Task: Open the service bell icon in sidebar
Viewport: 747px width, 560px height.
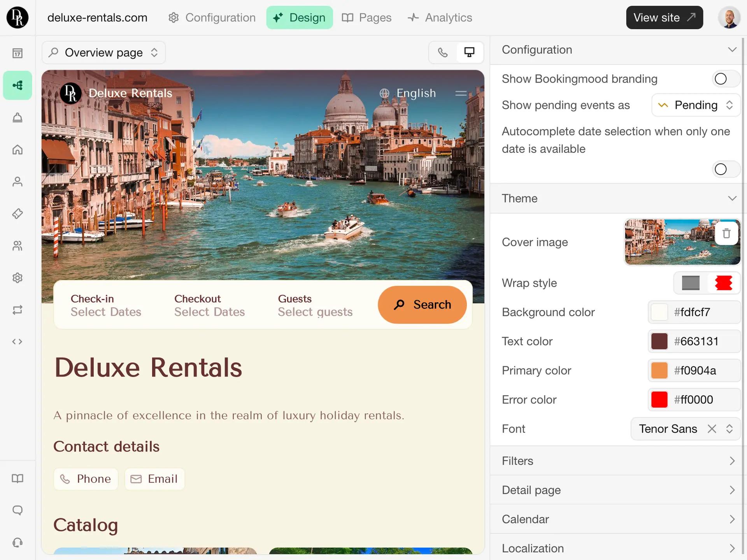Action: [x=18, y=117]
